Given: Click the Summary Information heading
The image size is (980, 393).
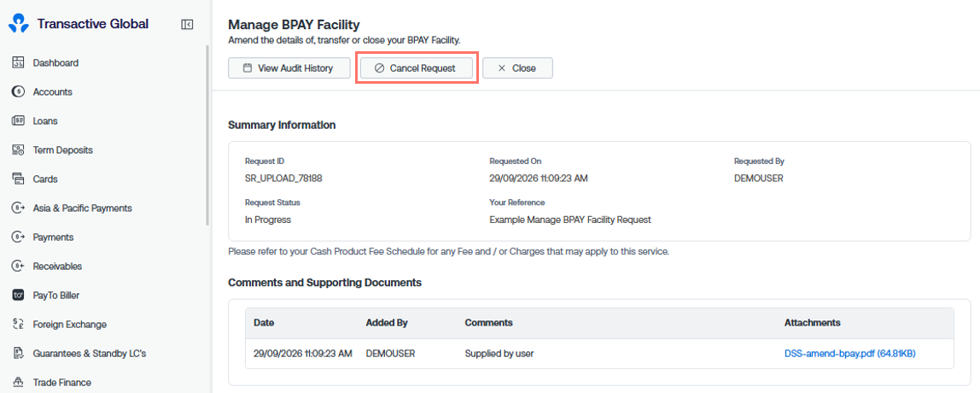Looking at the screenshot, I should [x=282, y=125].
